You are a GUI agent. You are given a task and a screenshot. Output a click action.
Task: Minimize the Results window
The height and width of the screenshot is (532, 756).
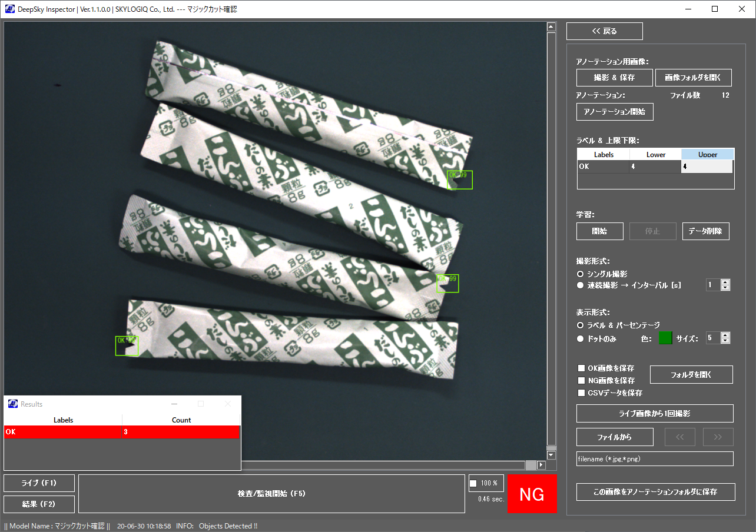[x=174, y=404]
